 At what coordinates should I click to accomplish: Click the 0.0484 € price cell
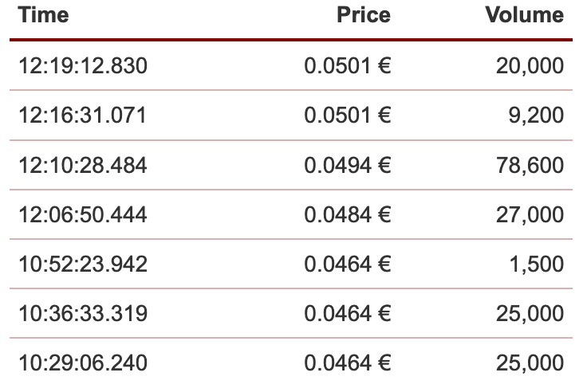click(348, 215)
